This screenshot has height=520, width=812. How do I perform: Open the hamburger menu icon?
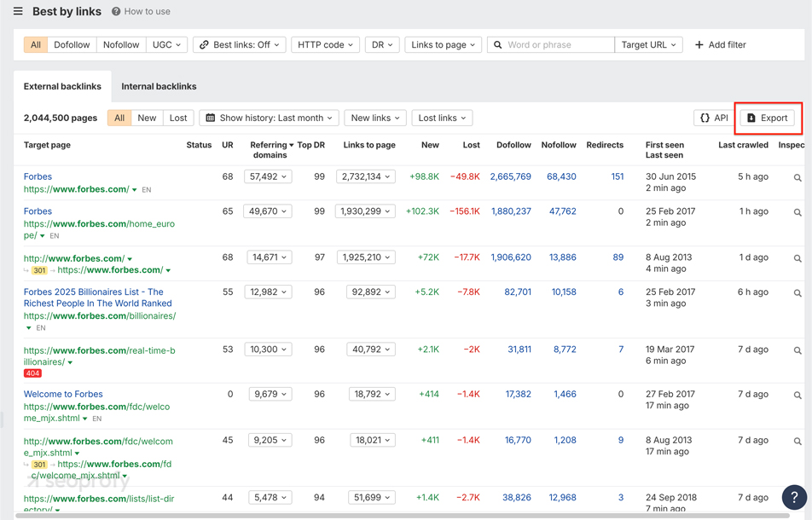point(18,11)
